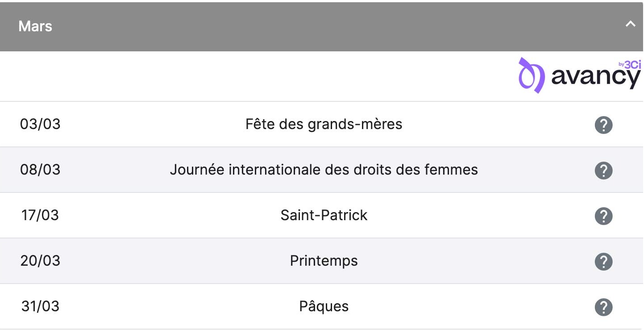Screen dimensions: 644x330
Task: Select the 31/03 date cell
Action: pyautogui.click(x=40, y=306)
